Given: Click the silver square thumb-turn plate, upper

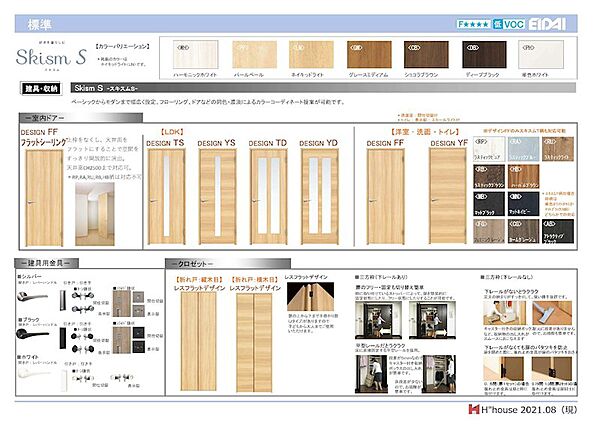Looking at the screenshot, I should pyautogui.click(x=138, y=297).
